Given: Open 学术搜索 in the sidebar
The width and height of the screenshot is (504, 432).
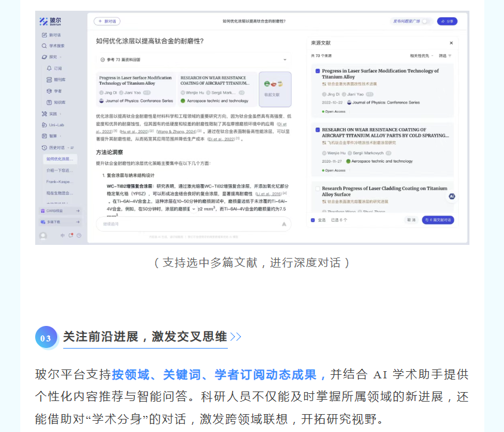Looking at the screenshot, I should [x=57, y=46].
